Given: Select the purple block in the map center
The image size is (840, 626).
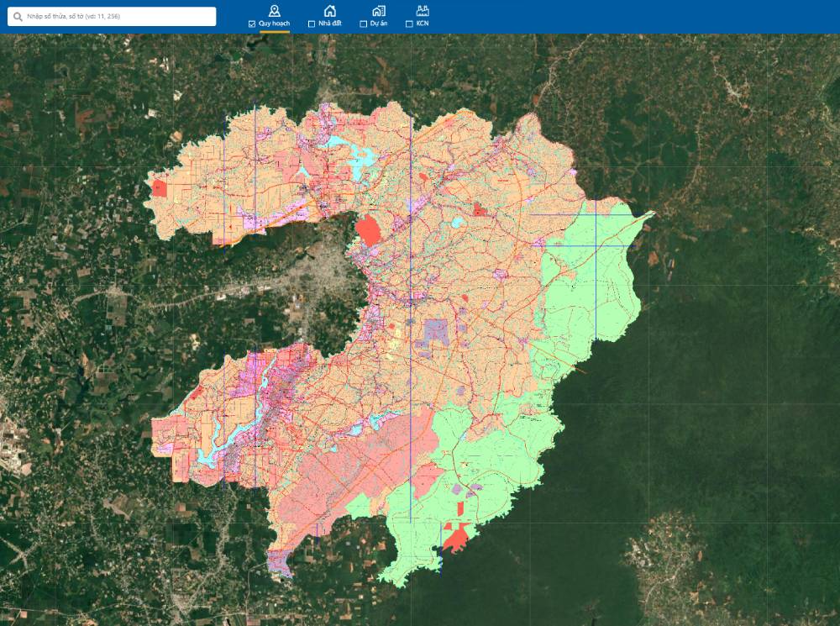Looking at the screenshot, I should click(x=435, y=330).
